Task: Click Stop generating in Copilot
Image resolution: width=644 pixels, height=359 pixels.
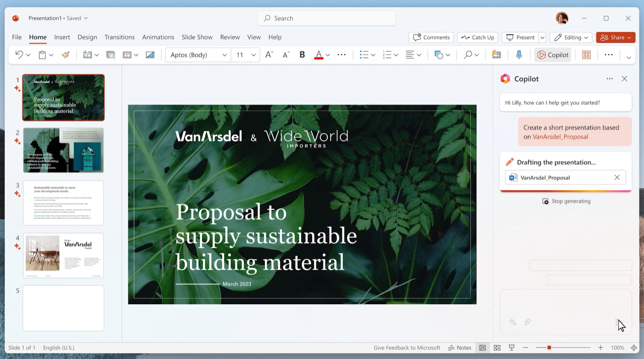Action: point(567,201)
